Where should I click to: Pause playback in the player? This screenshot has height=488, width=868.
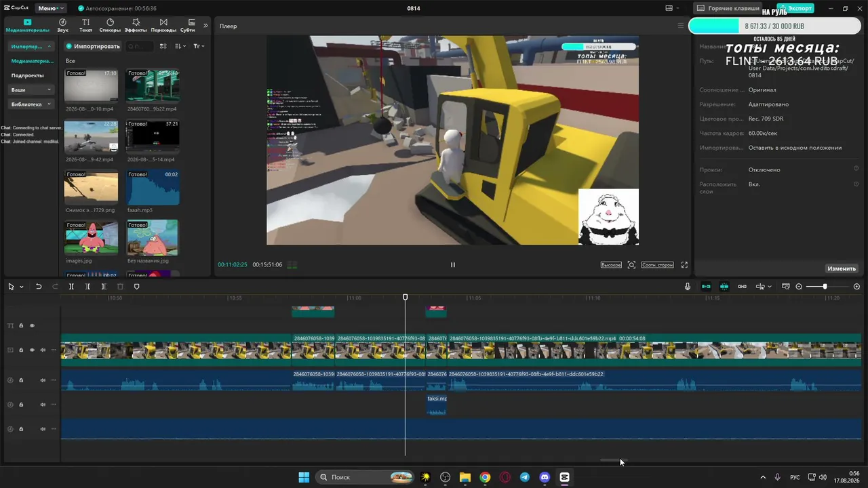pyautogui.click(x=453, y=265)
